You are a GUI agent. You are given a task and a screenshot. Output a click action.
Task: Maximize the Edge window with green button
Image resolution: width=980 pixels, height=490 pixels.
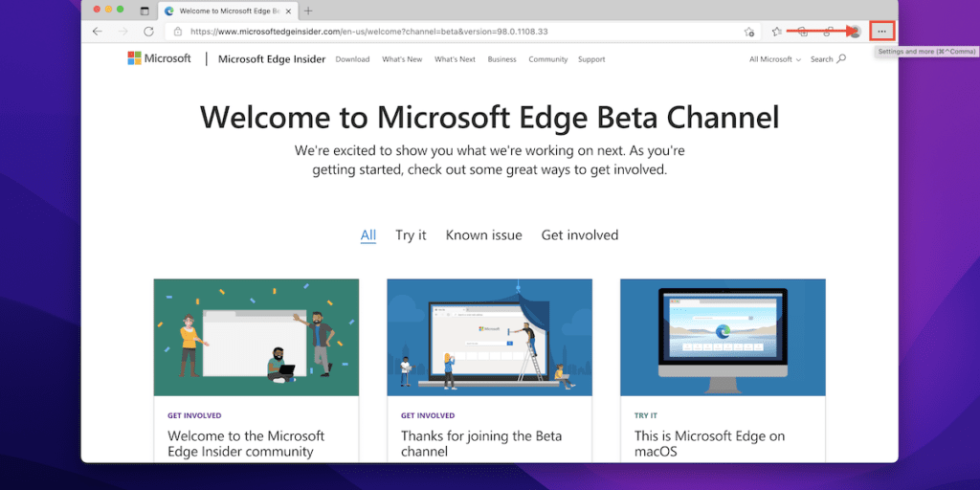tap(120, 10)
